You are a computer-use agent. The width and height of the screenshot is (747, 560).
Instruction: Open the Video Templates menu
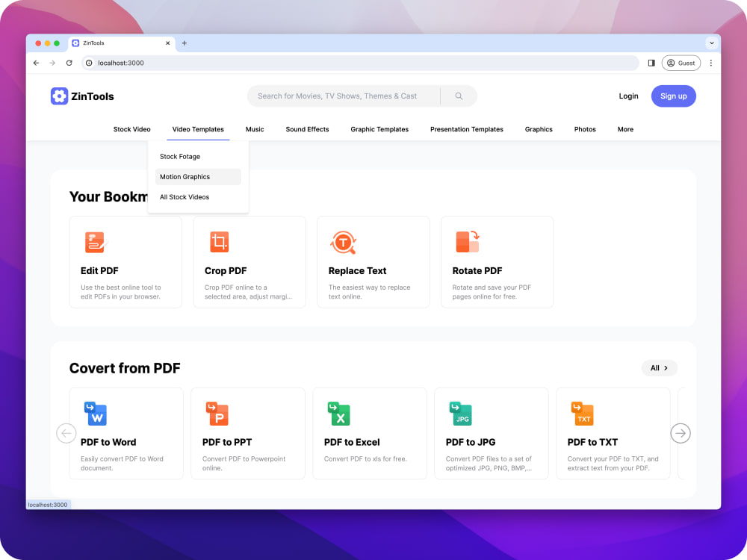198,129
